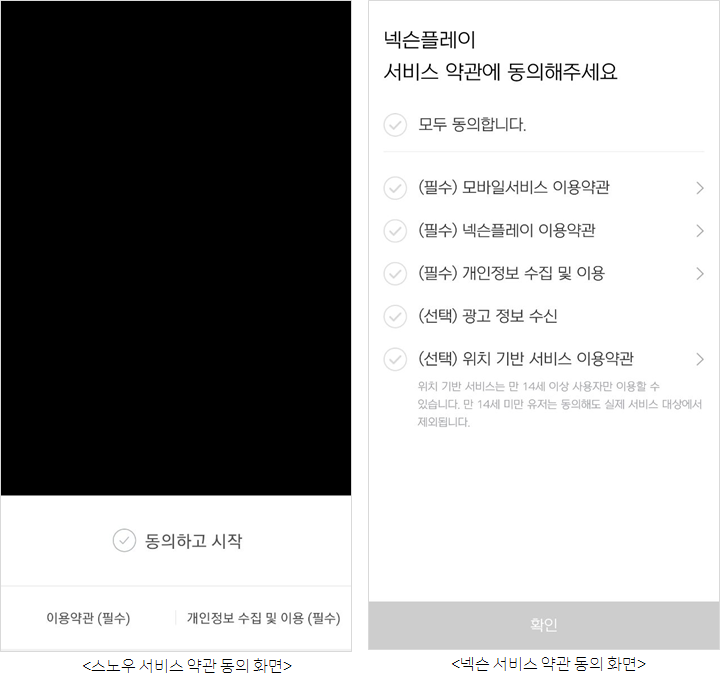Screen dimensions: 720x685
Task: Select the 동의하고 시작 label text
Action: click(x=193, y=541)
